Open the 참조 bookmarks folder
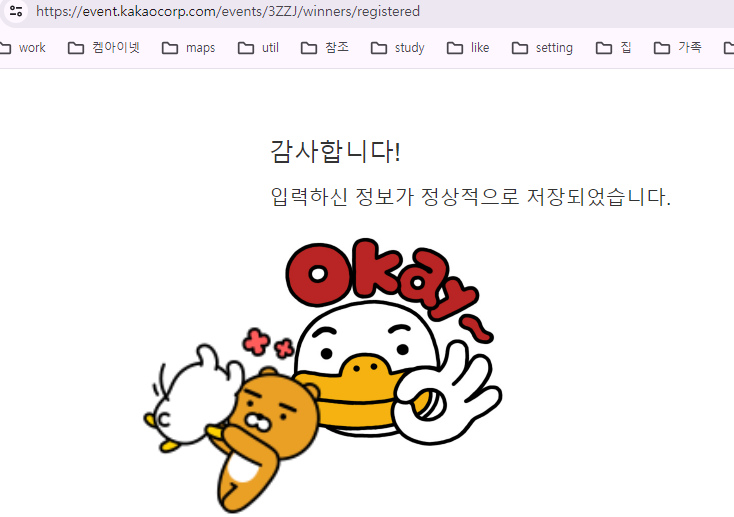The width and height of the screenshot is (734, 517). click(x=324, y=48)
